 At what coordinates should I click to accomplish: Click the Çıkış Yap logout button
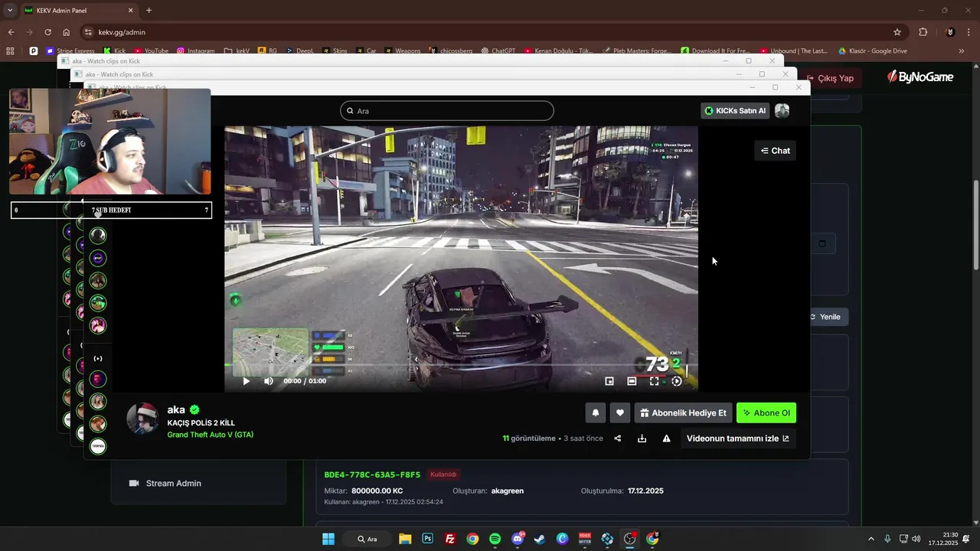pyautogui.click(x=830, y=78)
